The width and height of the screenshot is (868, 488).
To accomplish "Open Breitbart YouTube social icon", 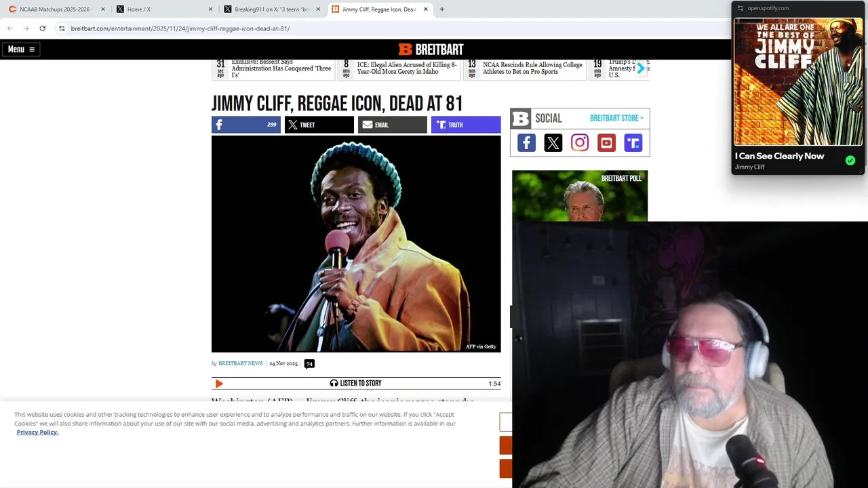I will click(606, 142).
